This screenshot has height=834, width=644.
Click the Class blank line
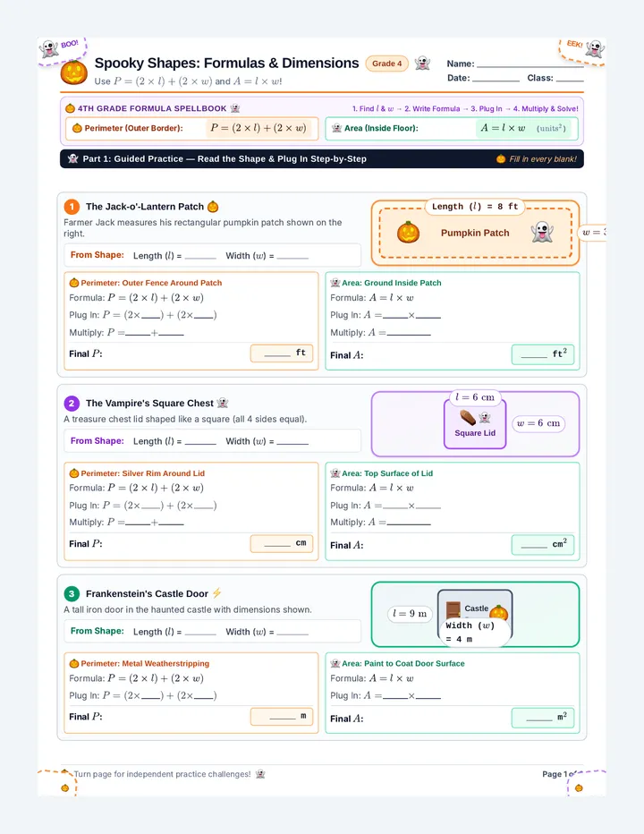pyautogui.click(x=570, y=80)
